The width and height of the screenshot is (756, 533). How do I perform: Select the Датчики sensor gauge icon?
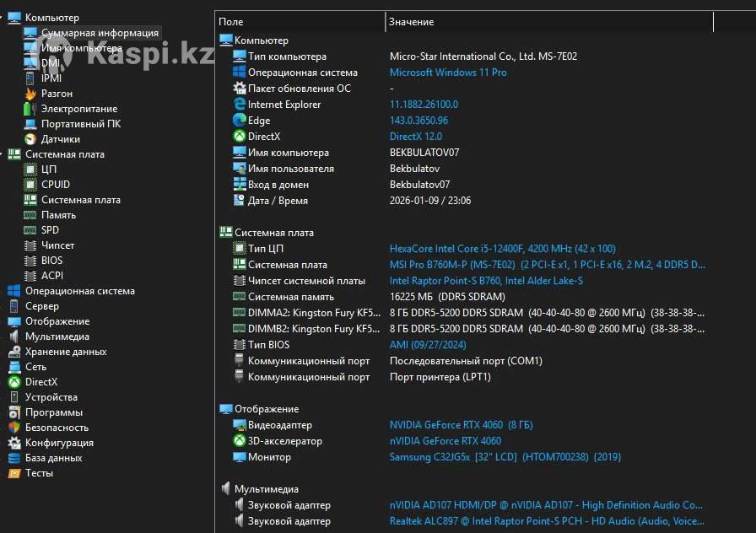pyautogui.click(x=30, y=139)
